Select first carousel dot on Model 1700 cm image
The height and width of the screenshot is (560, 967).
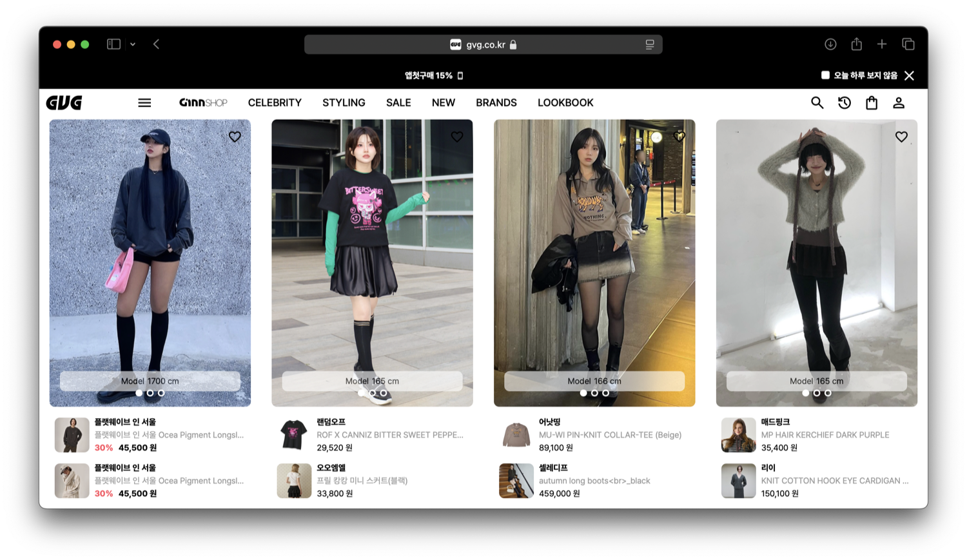pos(139,393)
